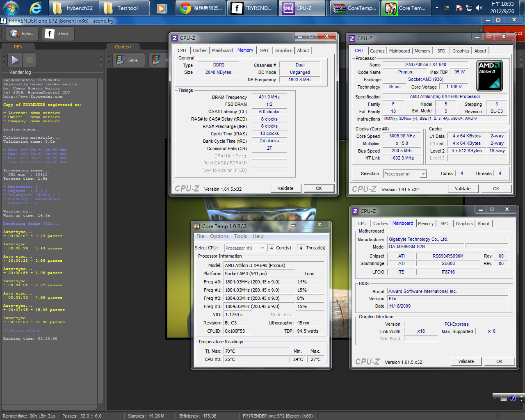Show hidden tray icons arrow

(437, 8)
